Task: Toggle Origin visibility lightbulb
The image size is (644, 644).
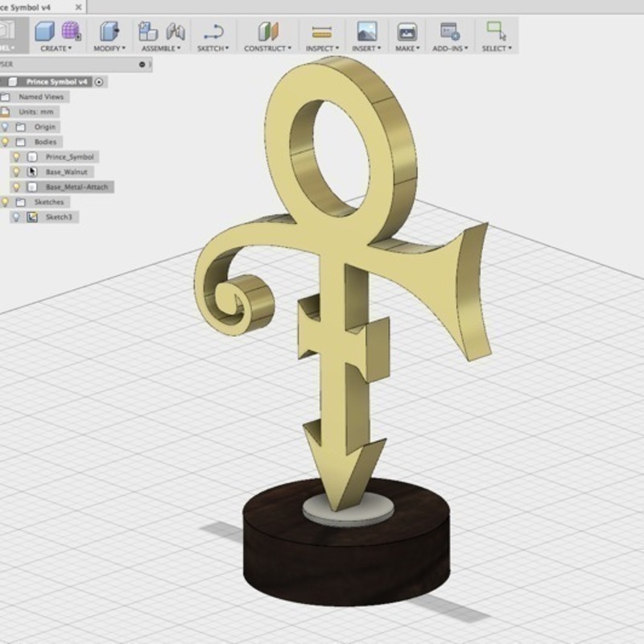Action: tap(5, 127)
